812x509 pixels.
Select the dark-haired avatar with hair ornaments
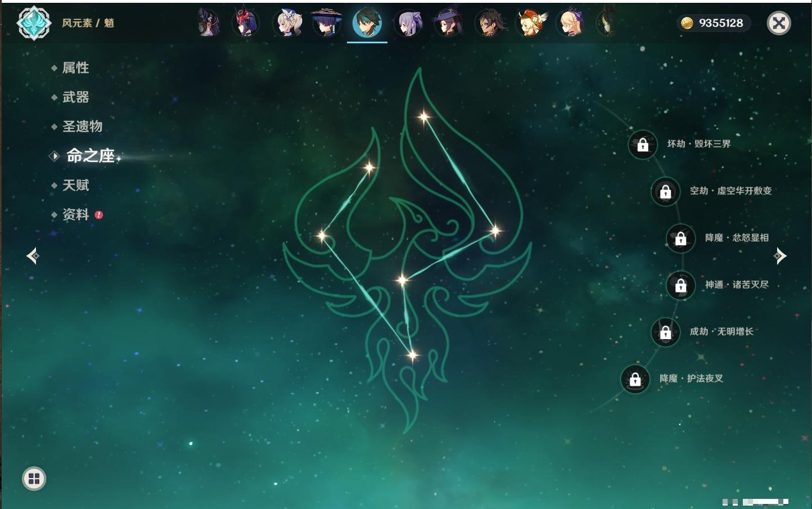[209, 23]
